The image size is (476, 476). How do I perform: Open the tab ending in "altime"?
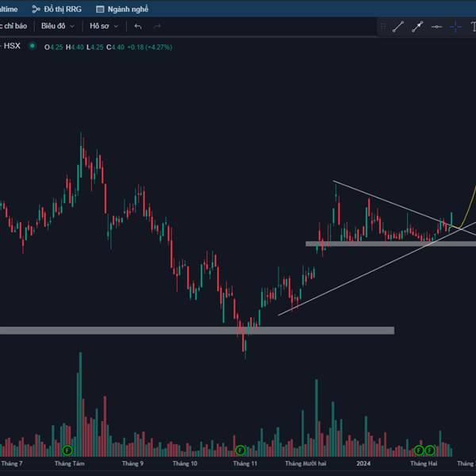9,10
